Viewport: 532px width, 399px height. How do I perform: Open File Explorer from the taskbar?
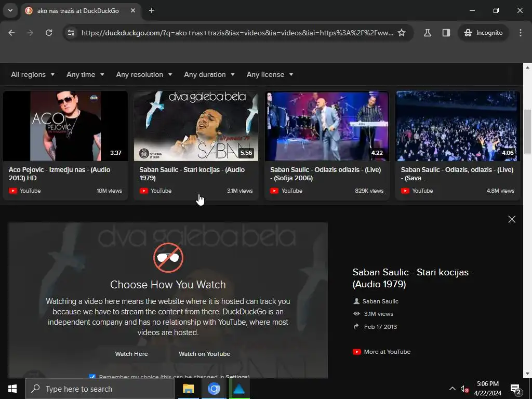[188, 389]
